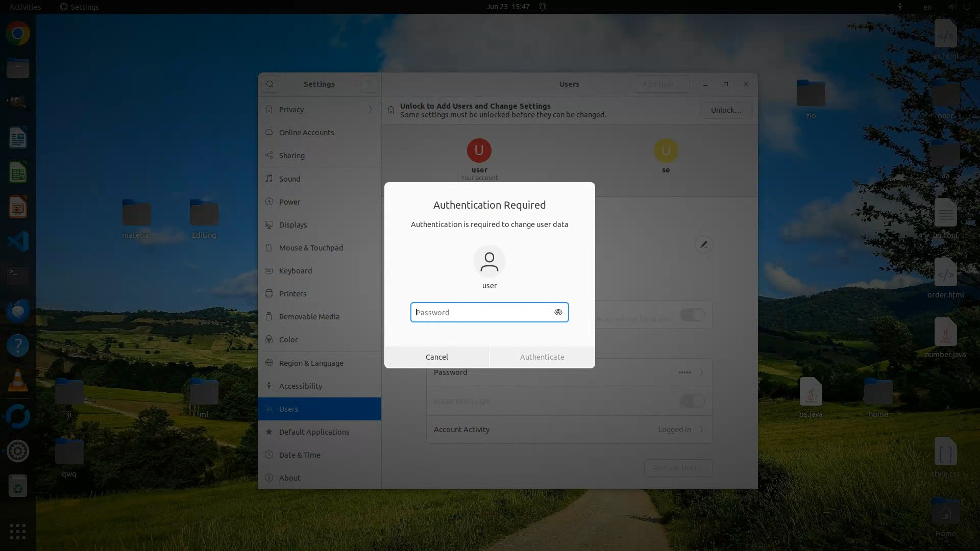
Task: Expand the Privacy section chevron
Action: 370,110
